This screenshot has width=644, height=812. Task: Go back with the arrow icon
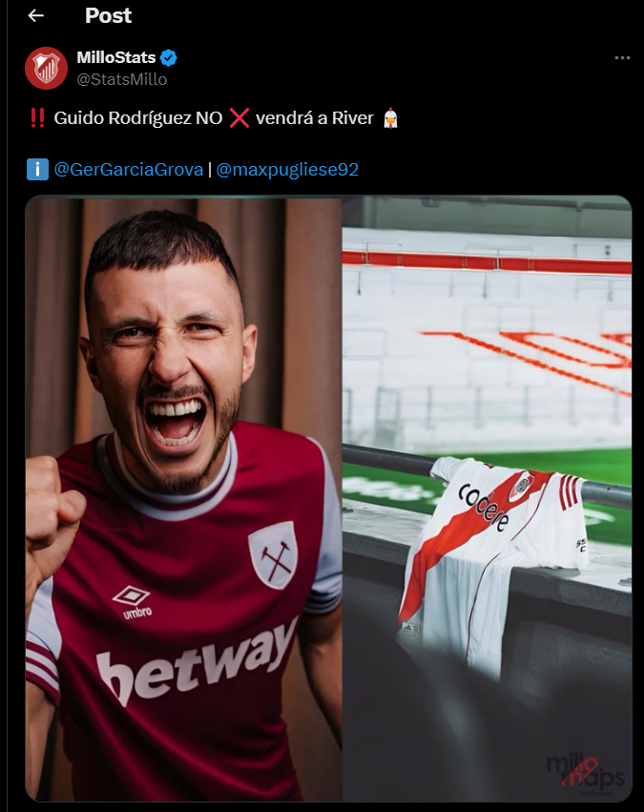coord(35,15)
